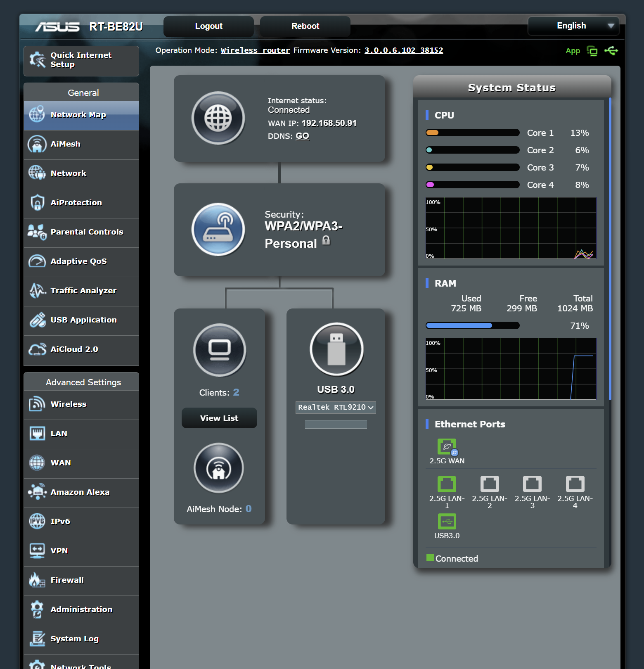Click the 2.5G WAN port icon

click(x=447, y=447)
